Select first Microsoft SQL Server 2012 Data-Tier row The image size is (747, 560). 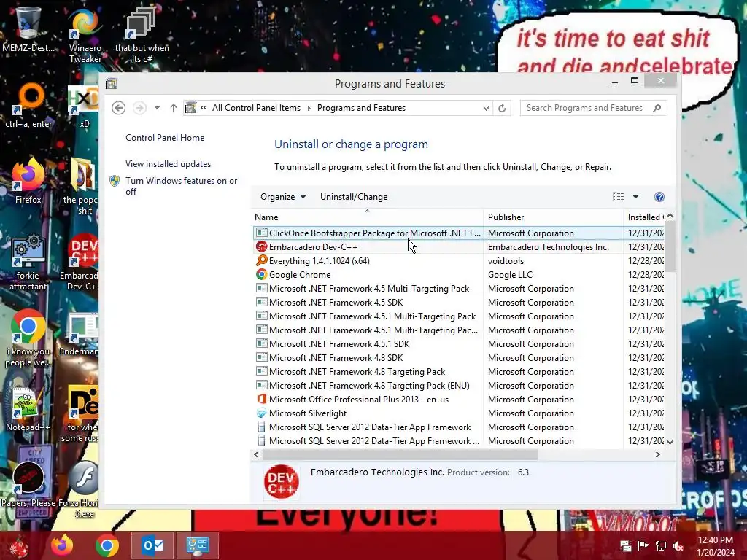click(458, 427)
